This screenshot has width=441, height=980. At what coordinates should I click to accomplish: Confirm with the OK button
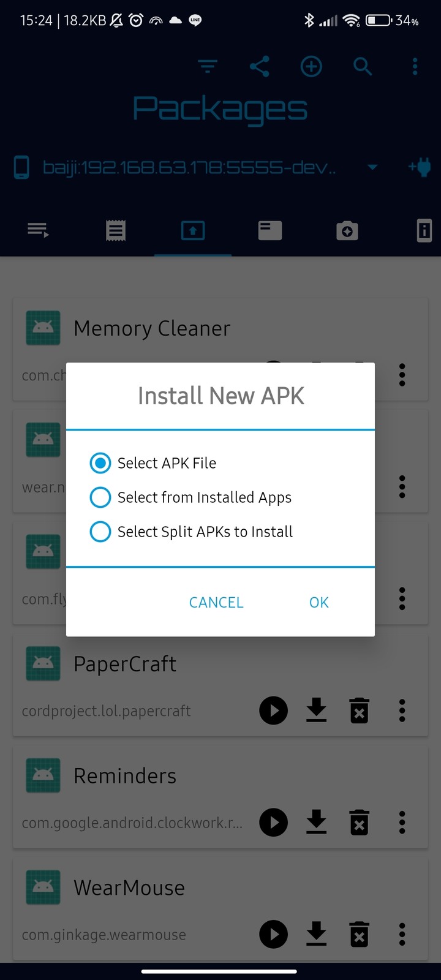tap(319, 602)
